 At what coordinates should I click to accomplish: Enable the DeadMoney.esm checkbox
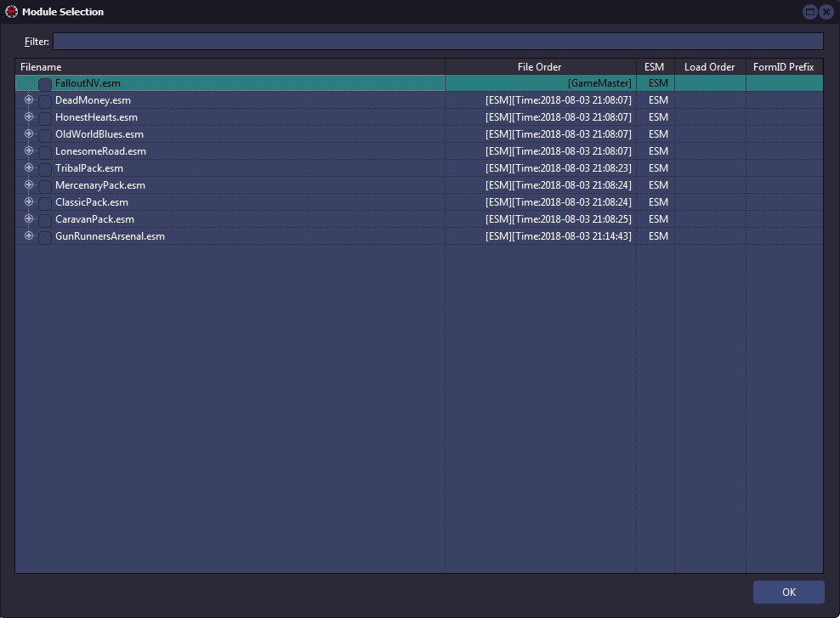click(x=45, y=101)
